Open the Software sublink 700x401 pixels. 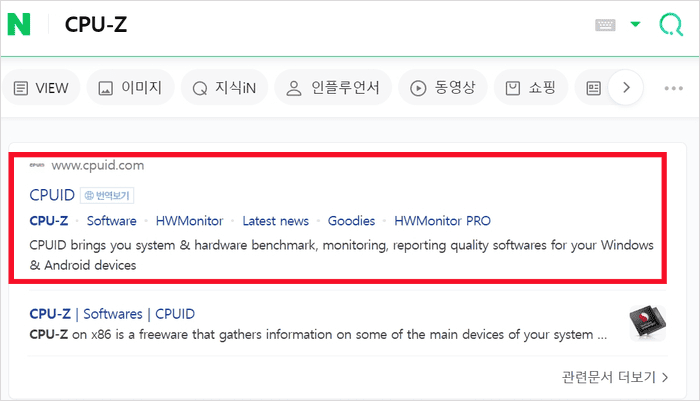click(x=112, y=221)
